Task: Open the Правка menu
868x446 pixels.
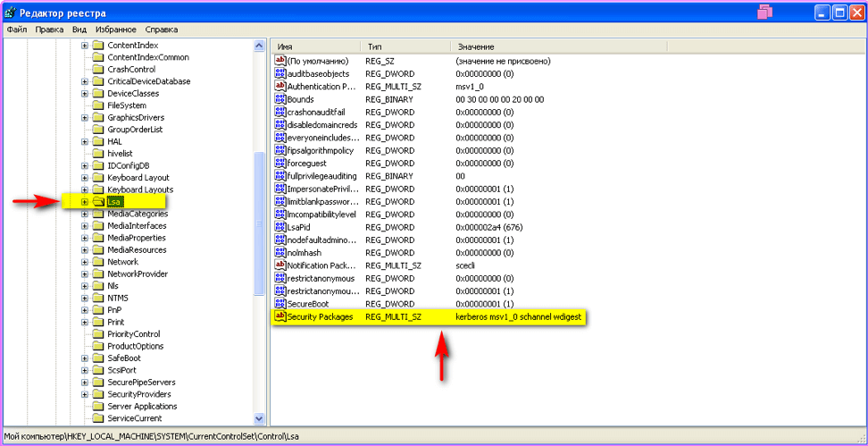Action: [x=49, y=29]
